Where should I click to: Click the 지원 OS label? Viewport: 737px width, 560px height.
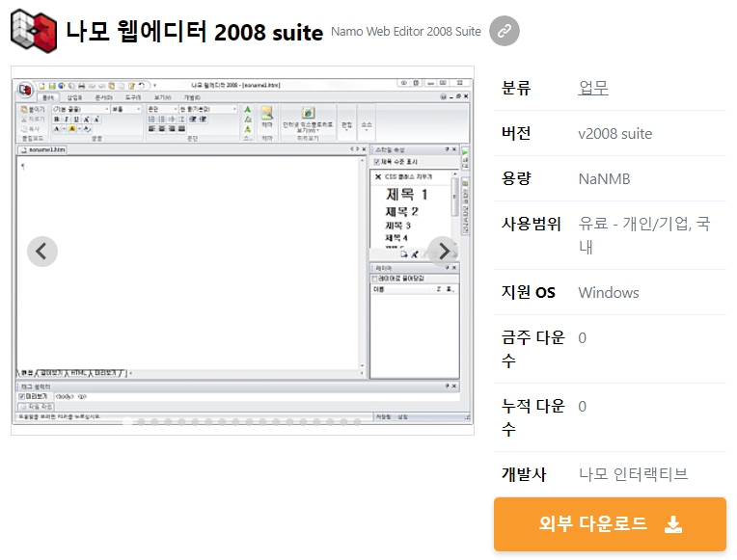[529, 292]
